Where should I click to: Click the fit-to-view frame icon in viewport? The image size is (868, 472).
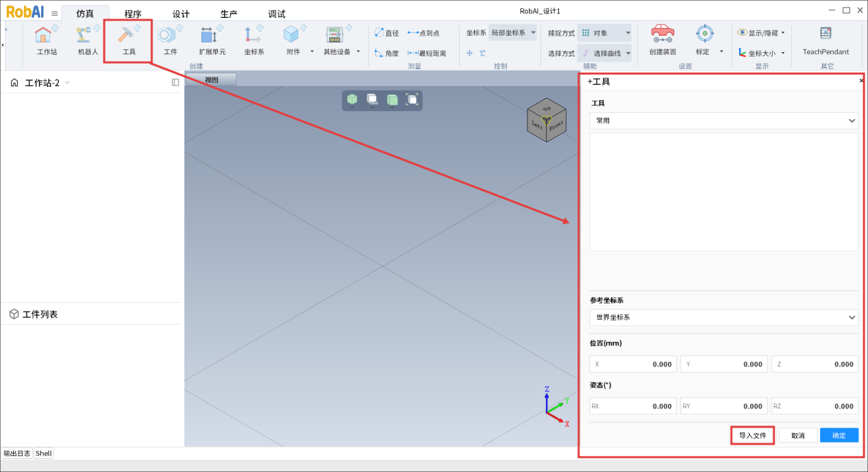[x=412, y=99]
